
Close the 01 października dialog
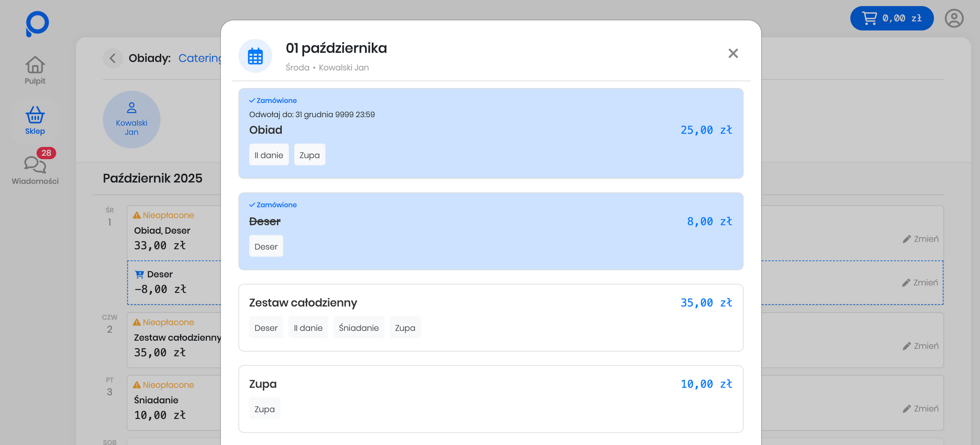tap(733, 53)
